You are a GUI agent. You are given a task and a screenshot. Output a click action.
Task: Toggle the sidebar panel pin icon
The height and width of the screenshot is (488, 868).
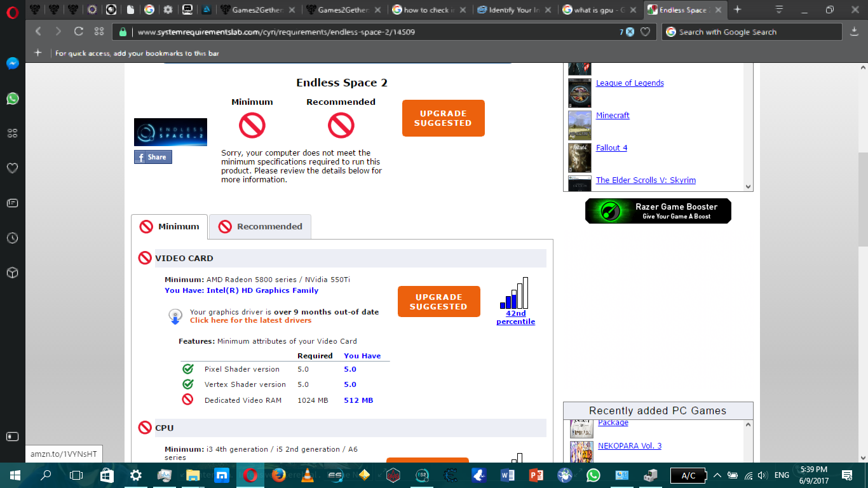[x=12, y=437]
